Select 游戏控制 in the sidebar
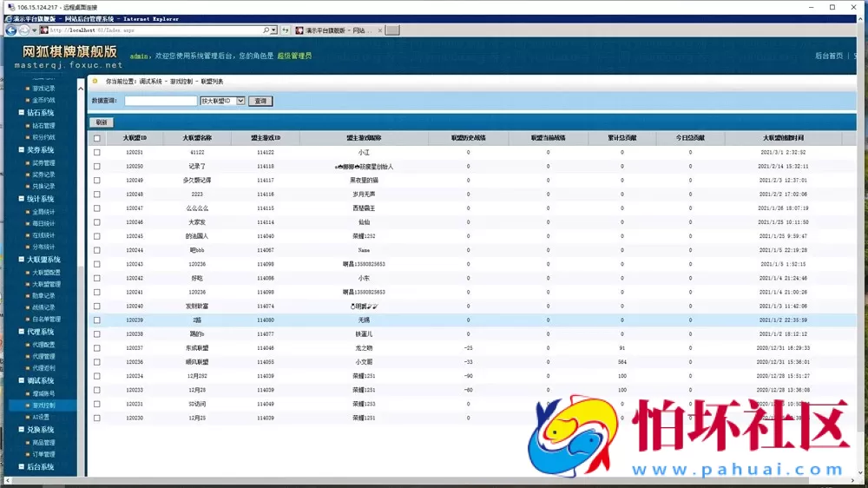 [x=43, y=406]
